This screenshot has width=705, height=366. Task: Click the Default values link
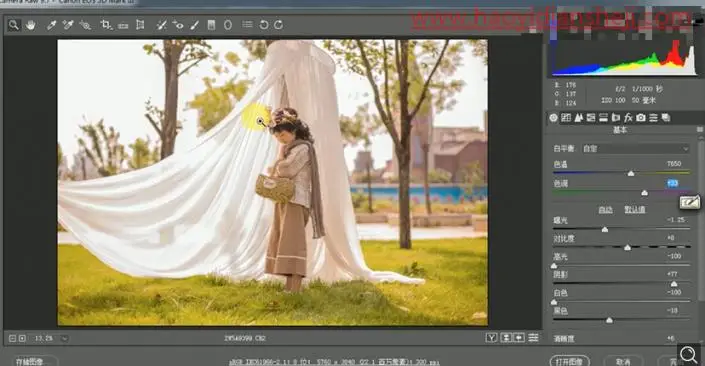634,210
